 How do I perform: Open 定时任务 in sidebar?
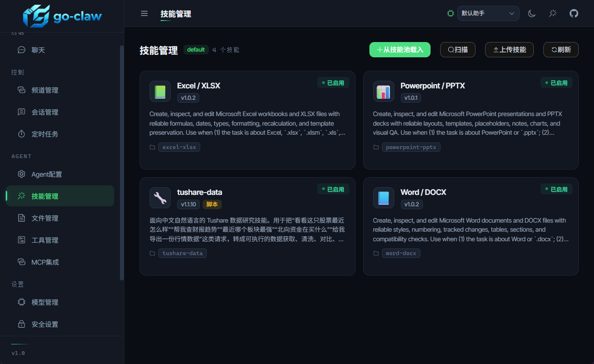[60, 134]
